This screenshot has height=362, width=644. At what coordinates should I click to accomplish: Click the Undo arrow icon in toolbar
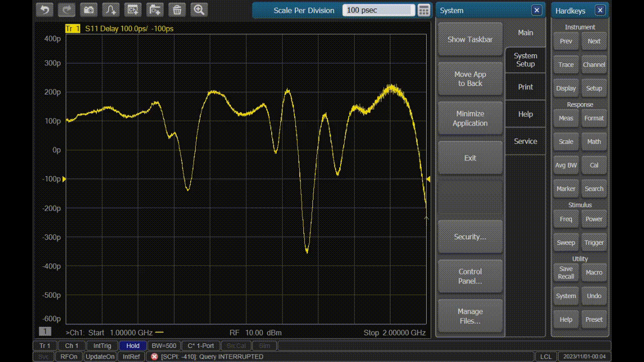click(44, 10)
